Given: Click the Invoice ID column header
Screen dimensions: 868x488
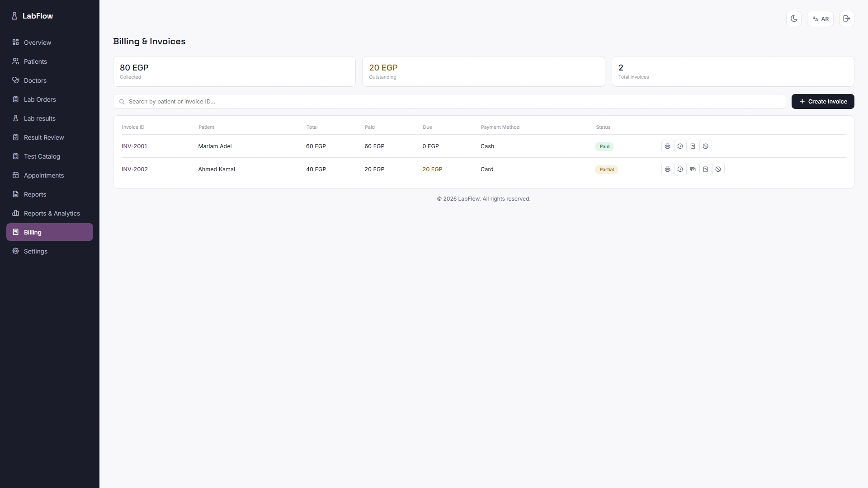Looking at the screenshot, I should click(133, 127).
